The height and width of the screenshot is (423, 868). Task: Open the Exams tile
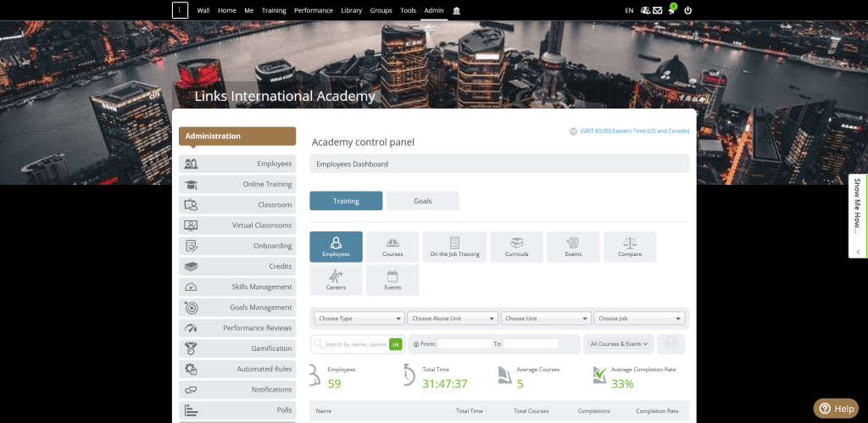573,247
